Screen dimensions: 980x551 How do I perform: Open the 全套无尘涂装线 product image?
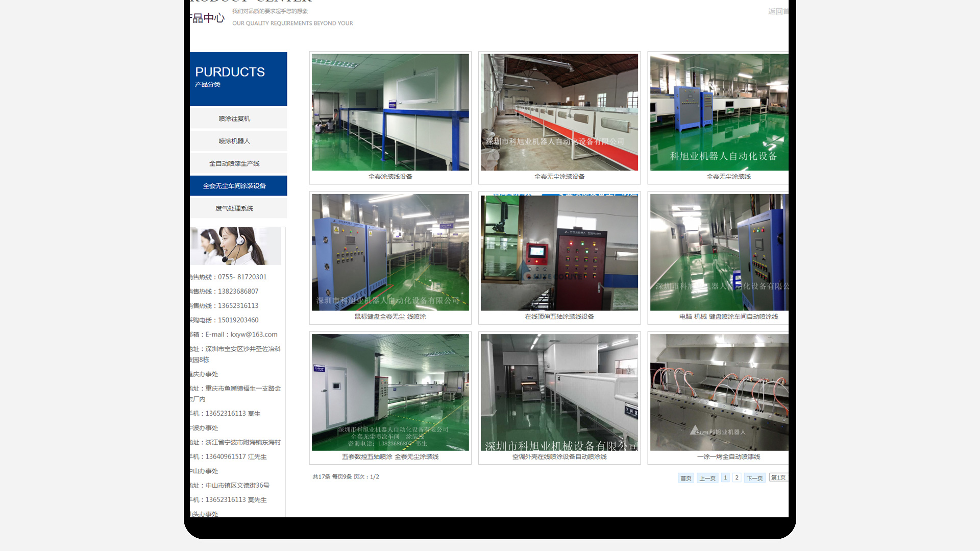tap(719, 112)
